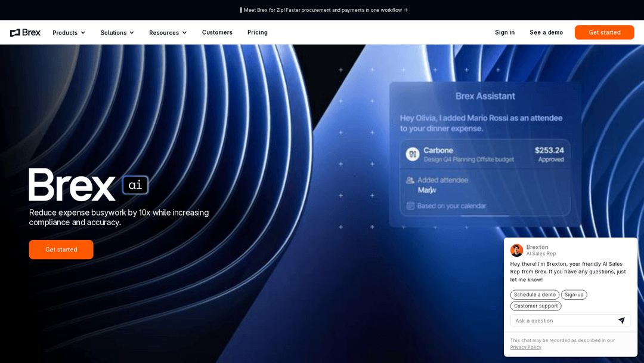
Task: Send the chat message with the paper plane icon
Action: click(621, 321)
